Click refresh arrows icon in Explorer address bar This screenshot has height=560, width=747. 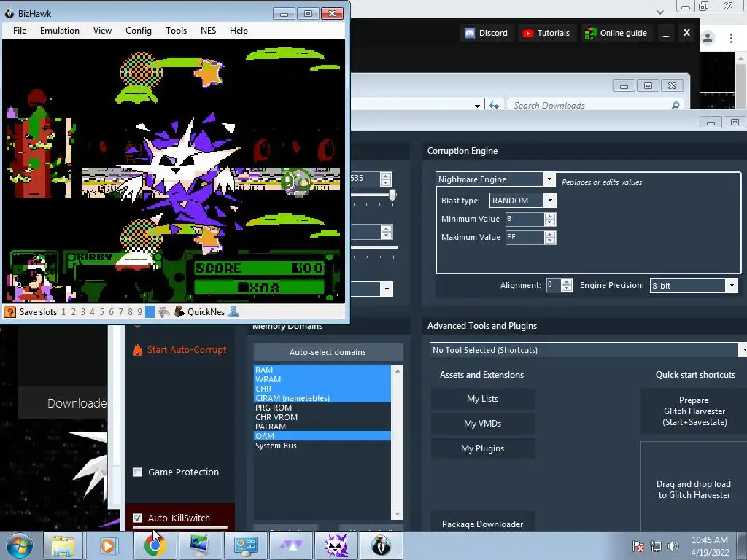coord(494,105)
